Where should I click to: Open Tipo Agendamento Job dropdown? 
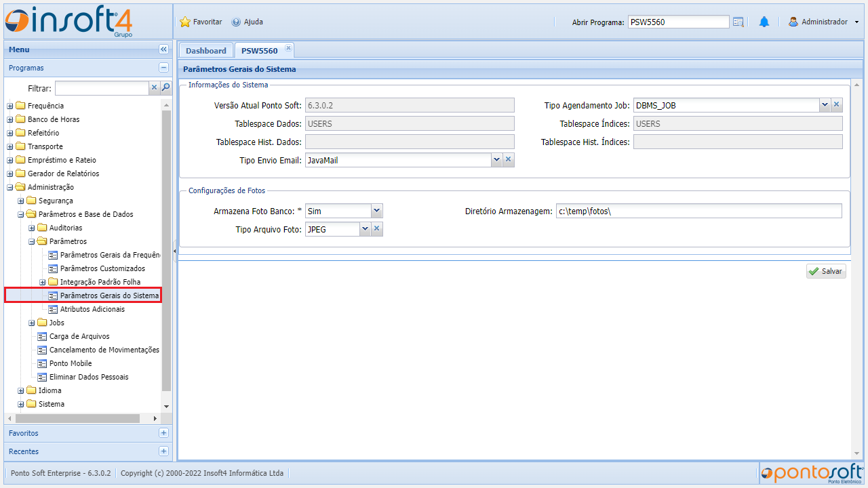[825, 105]
